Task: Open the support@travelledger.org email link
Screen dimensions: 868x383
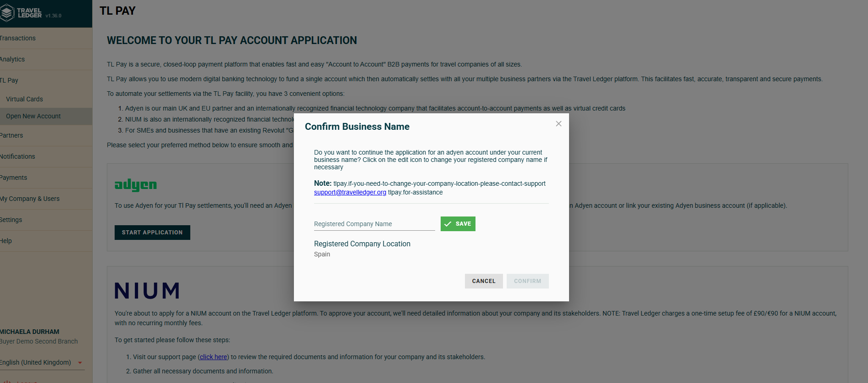Action: click(350, 192)
